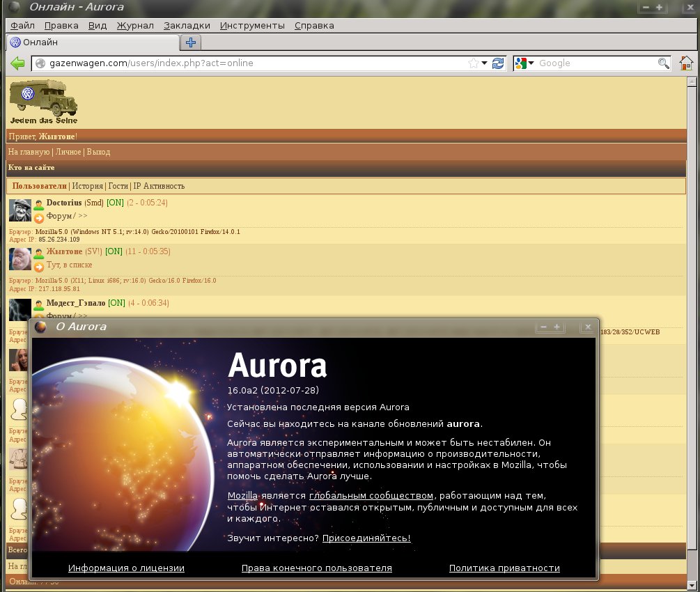This screenshot has width=700, height=592.
Task: Click the Привет, Жывтоне! greeting
Action: [x=43, y=137]
